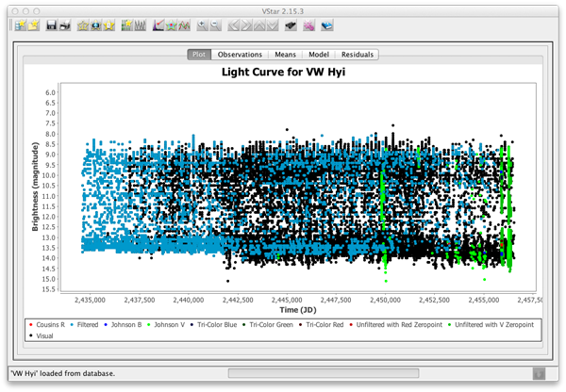566x392 pixels.
Task: Click the pan left arrow icon
Action: [234, 25]
